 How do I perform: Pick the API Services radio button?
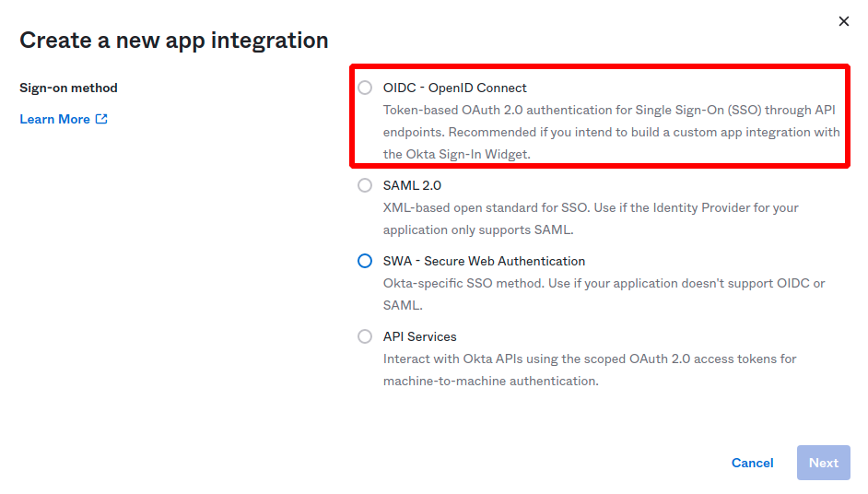(365, 336)
